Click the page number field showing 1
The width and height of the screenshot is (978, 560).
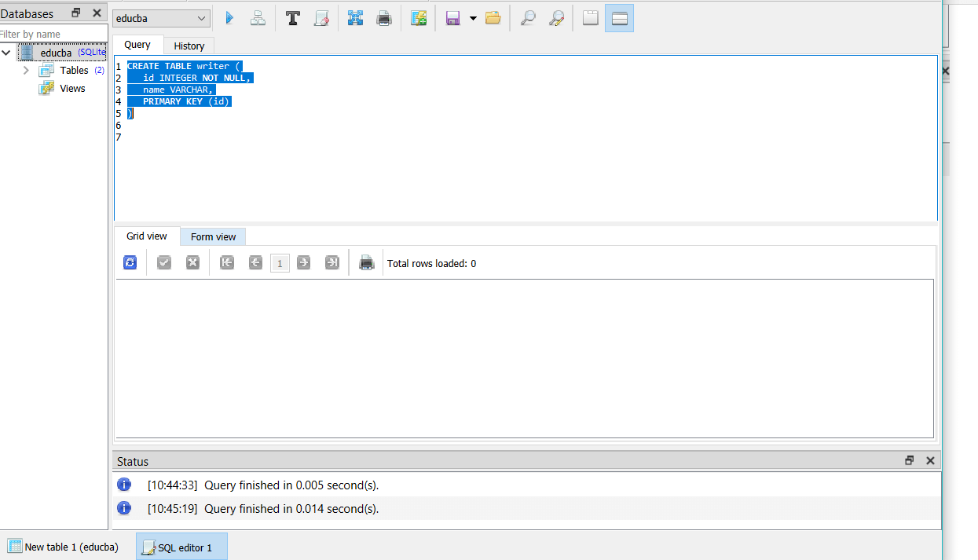click(280, 264)
